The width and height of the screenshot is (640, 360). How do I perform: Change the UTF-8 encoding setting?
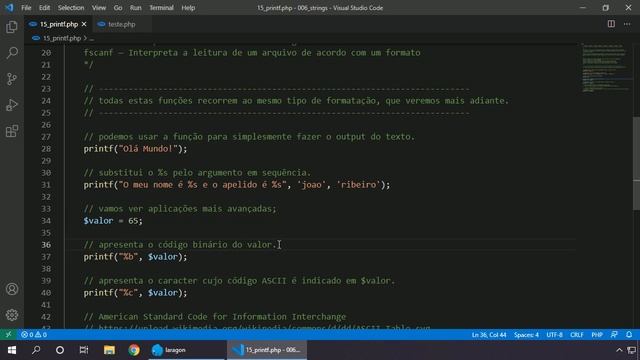point(554,335)
